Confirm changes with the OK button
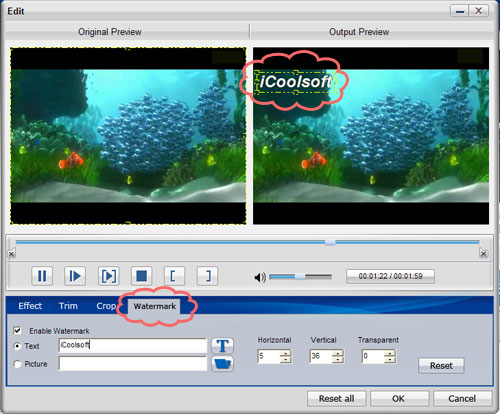Image resolution: width=500 pixels, height=414 pixels. (399, 399)
